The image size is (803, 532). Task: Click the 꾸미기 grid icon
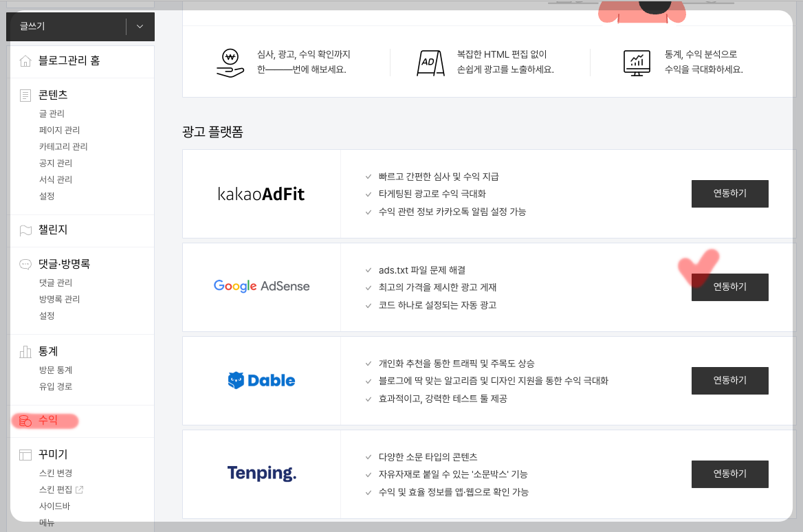24,454
